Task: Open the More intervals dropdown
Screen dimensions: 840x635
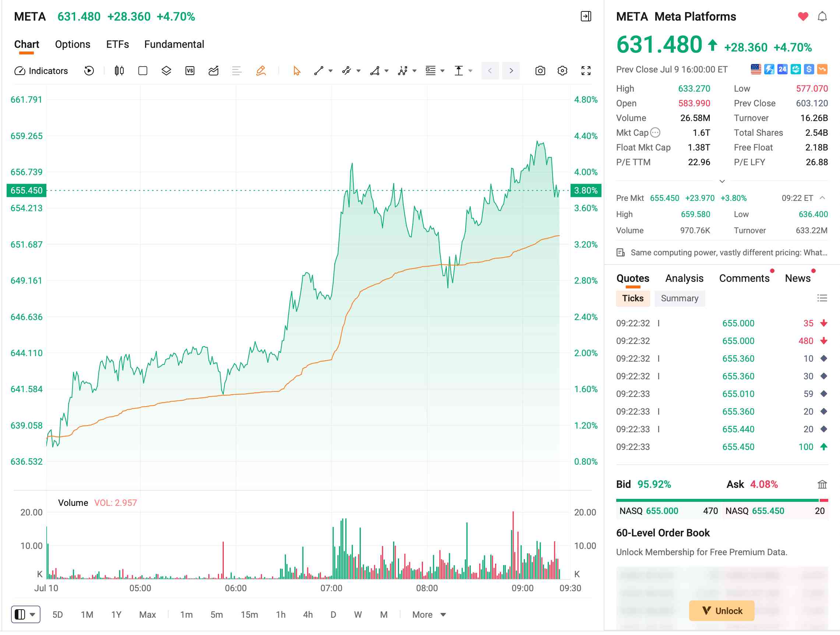Action: 429,614
